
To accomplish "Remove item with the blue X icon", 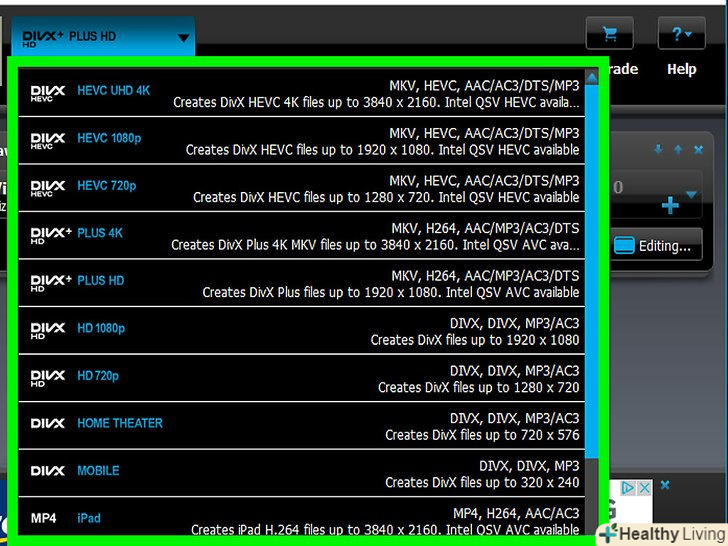I will 698,150.
